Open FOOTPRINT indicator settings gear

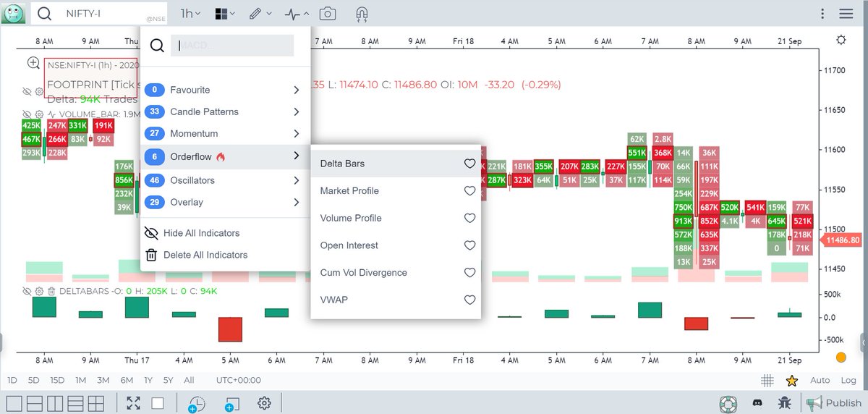click(x=39, y=92)
